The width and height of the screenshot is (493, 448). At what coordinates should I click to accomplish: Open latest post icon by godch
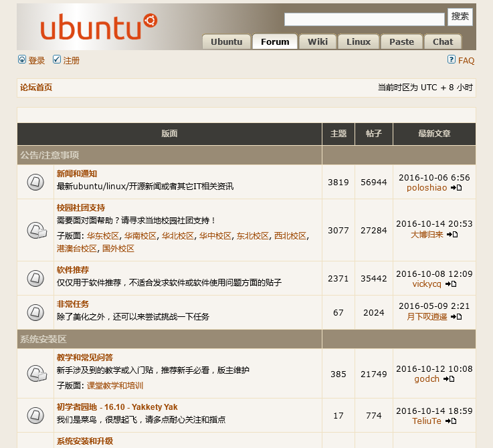(449, 379)
